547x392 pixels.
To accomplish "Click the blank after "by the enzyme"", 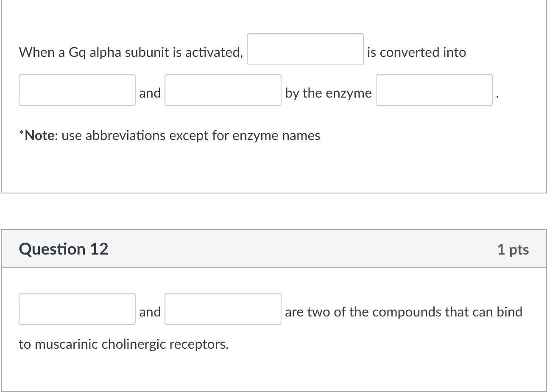I will point(434,90).
